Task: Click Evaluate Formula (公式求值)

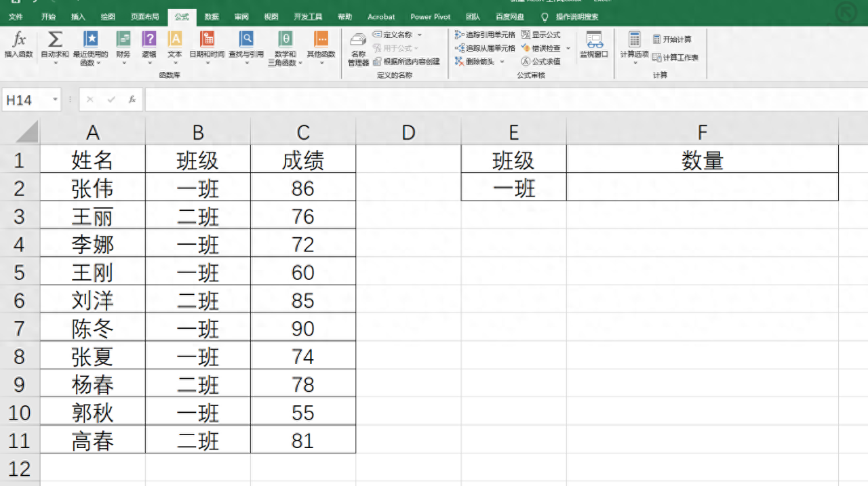Action: [x=541, y=62]
